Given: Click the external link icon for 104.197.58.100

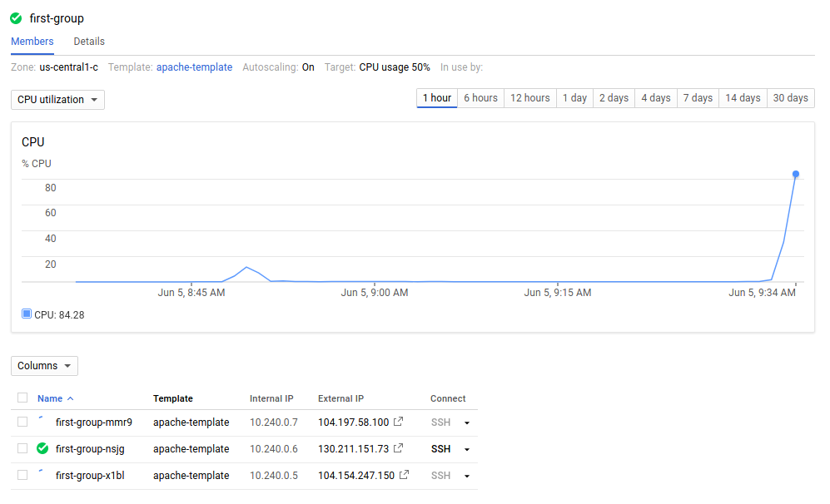Looking at the screenshot, I should [398, 422].
